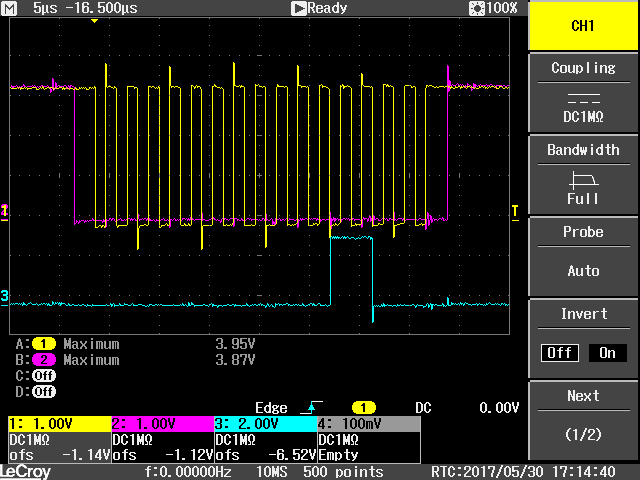Go to Next menu page (1/2)
The height and width of the screenshot is (480, 640).
pos(583,420)
